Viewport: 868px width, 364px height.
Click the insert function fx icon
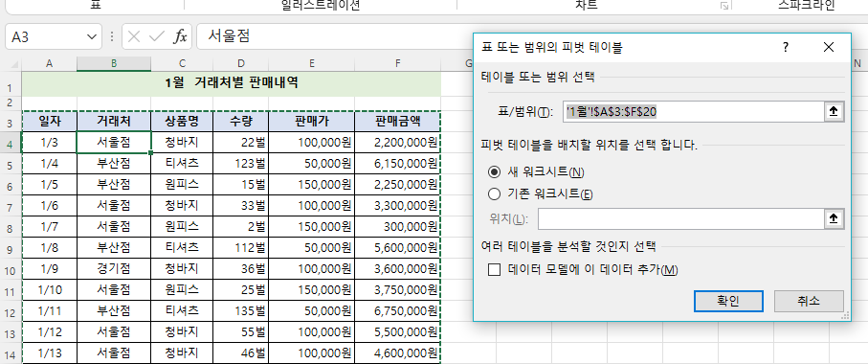[180, 37]
